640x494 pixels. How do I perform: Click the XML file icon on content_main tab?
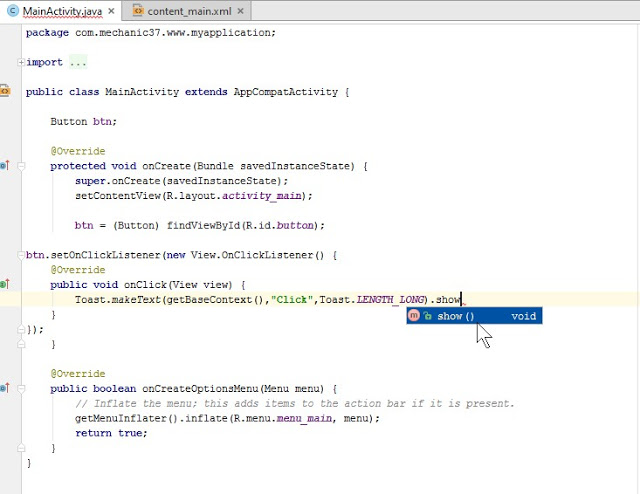138,11
